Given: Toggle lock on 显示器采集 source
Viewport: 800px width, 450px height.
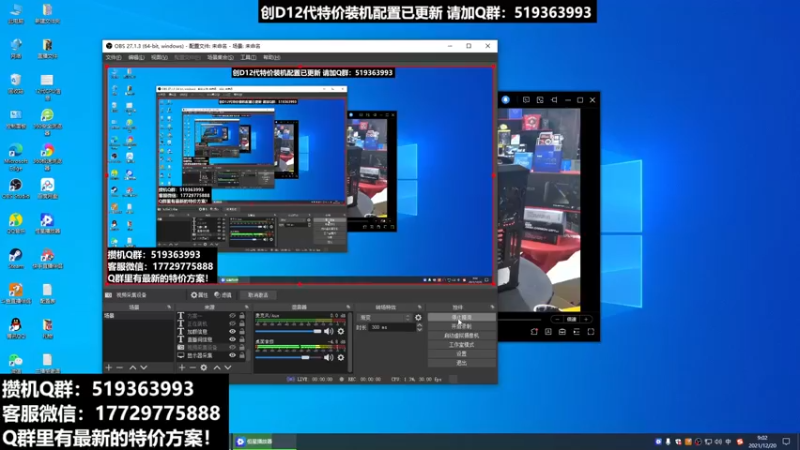Looking at the screenshot, I should click(242, 355).
